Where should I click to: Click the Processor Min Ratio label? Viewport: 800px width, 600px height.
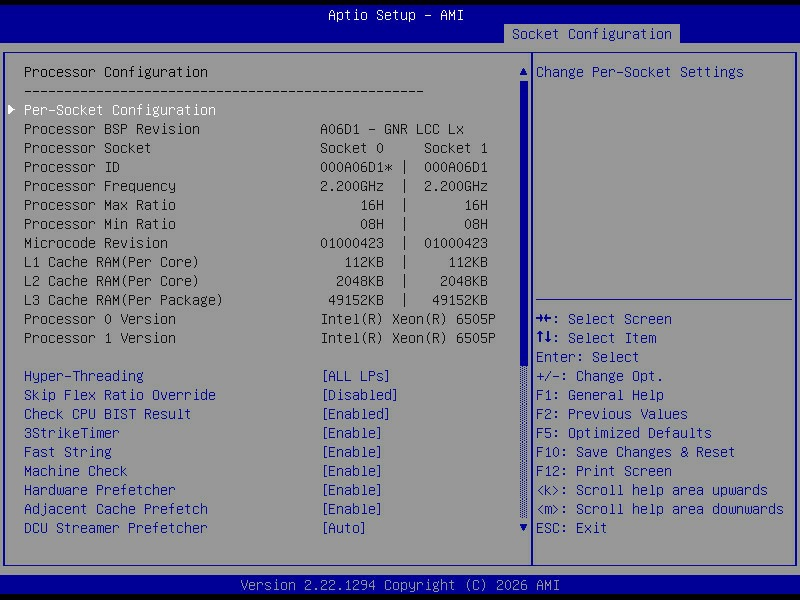100,224
